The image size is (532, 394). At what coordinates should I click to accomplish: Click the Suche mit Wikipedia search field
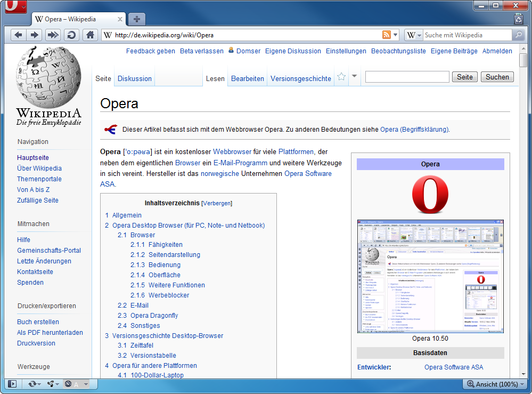(467, 35)
